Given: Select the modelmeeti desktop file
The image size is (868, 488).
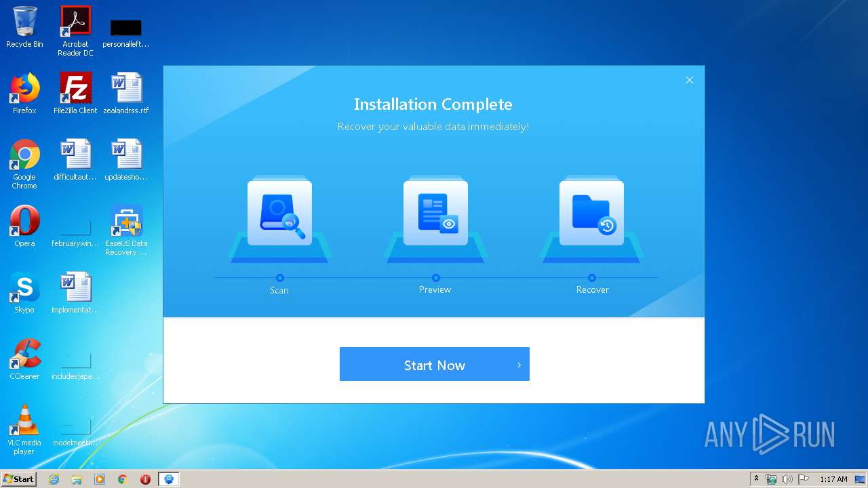Looking at the screenshot, I should [75, 432].
